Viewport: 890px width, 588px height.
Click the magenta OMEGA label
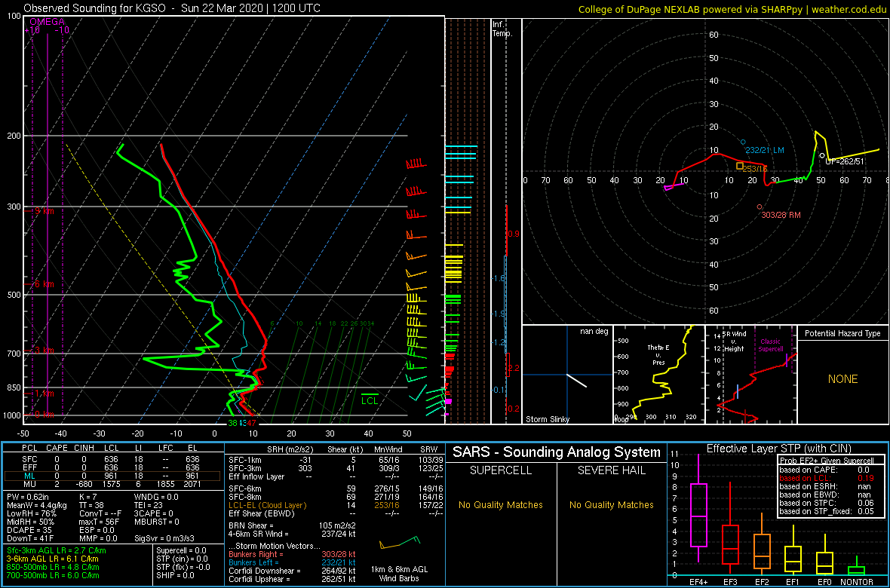[47, 22]
